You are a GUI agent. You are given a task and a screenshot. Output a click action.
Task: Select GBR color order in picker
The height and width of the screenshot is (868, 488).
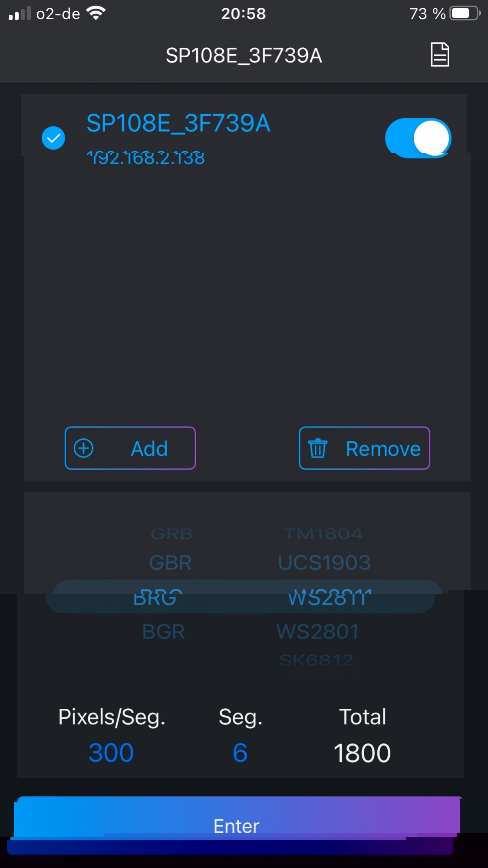170,563
